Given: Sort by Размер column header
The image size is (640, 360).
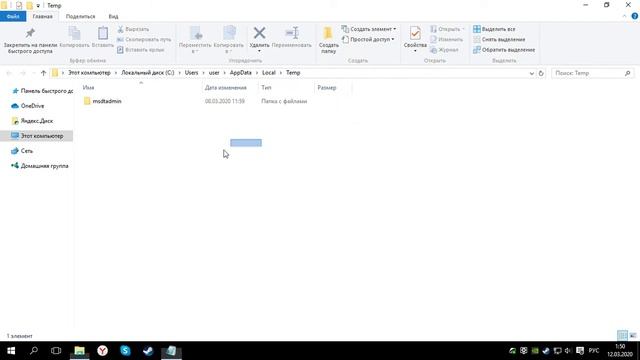Looking at the screenshot, I should click(327, 88).
